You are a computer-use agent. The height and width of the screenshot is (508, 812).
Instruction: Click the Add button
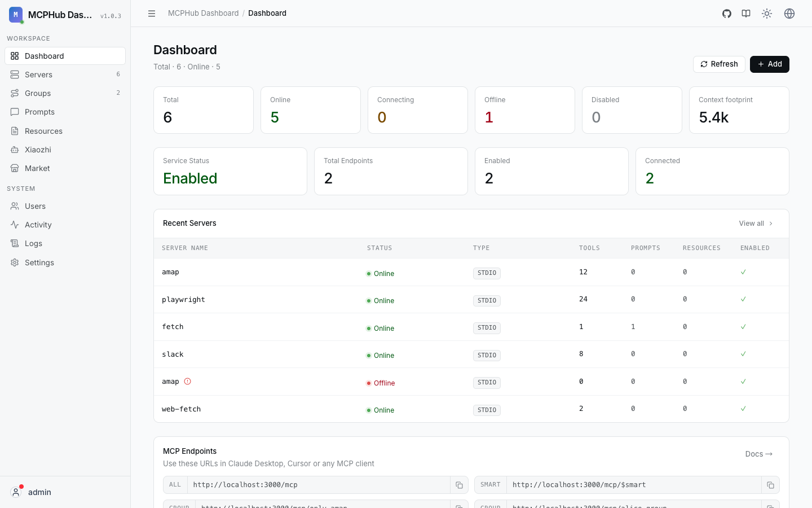(x=770, y=64)
